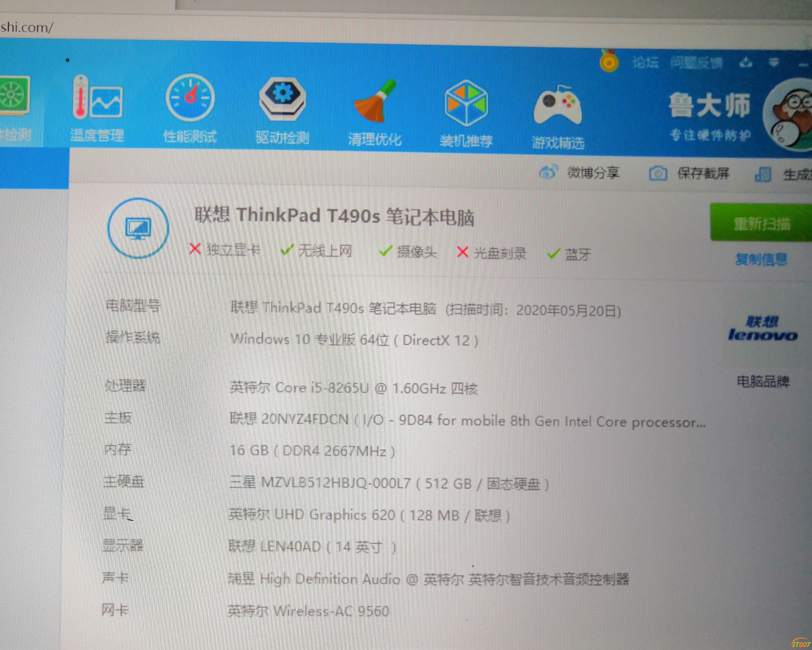Click 微博分享 to share on Weibo
The image size is (812, 650).
593,173
